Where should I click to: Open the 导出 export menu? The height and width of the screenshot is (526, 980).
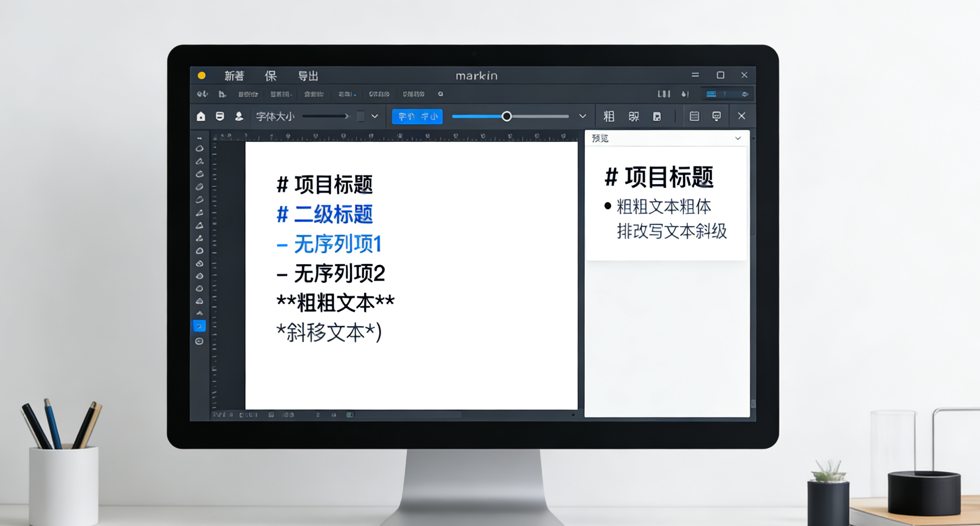point(309,75)
